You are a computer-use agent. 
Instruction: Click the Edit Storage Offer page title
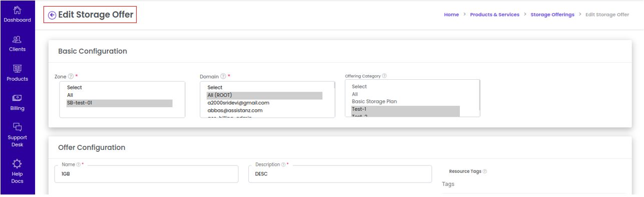[x=96, y=15]
